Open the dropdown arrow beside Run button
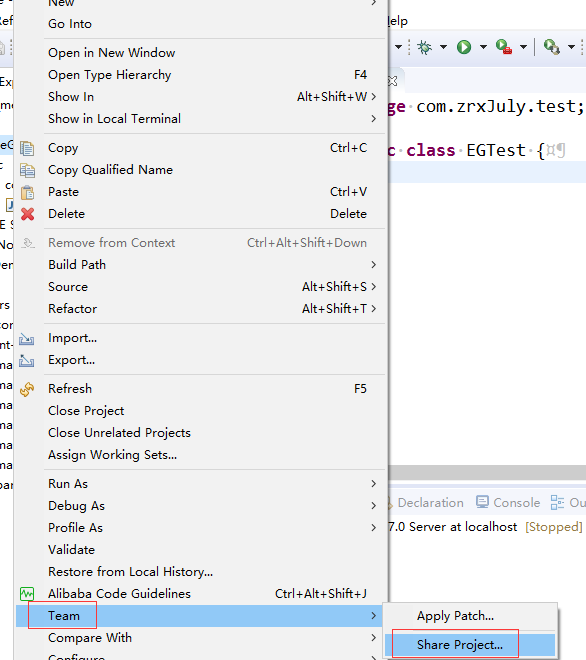The width and height of the screenshot is (586, 660). coord(483,47)
